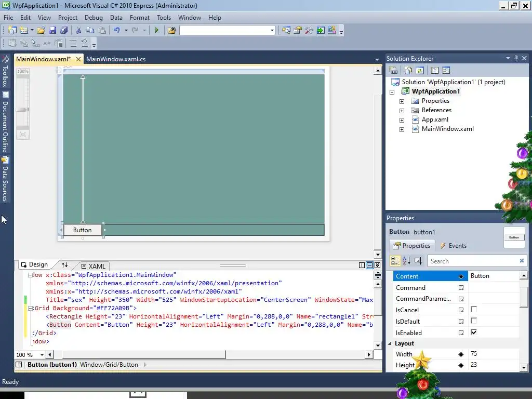Open Properties Window from the toolbar icon
This screenshot has width=532, height=399.
298,30
